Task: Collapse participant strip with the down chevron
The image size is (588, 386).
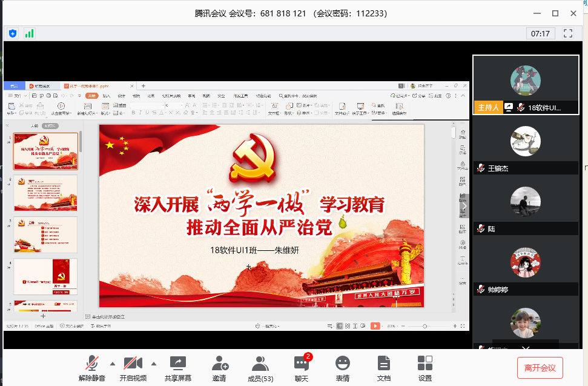Action: click(526, 348)
